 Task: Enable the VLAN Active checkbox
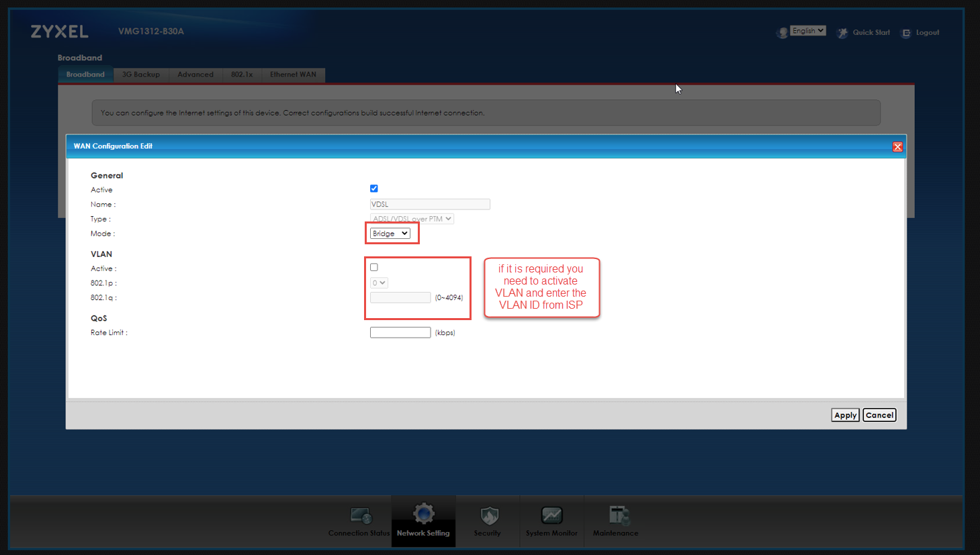pyautogui.click(x=374, y=267)
